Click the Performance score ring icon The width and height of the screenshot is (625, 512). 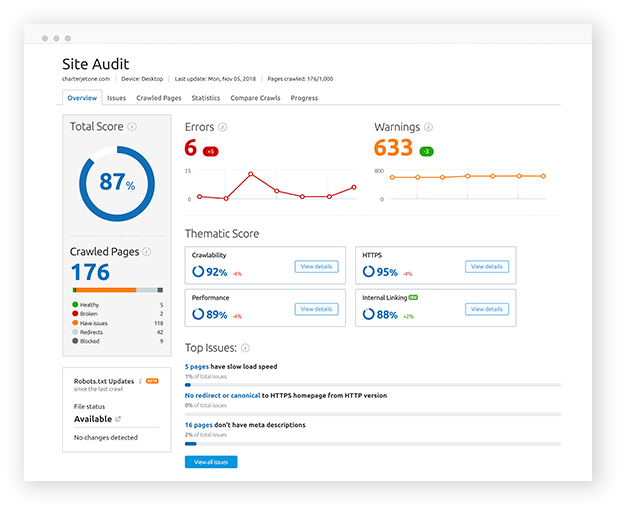point(198,314)
